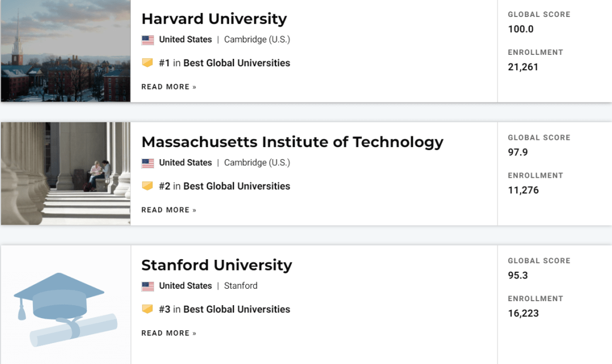
Task: Open the Stanford University title link
Action: [x=216, y=265]
